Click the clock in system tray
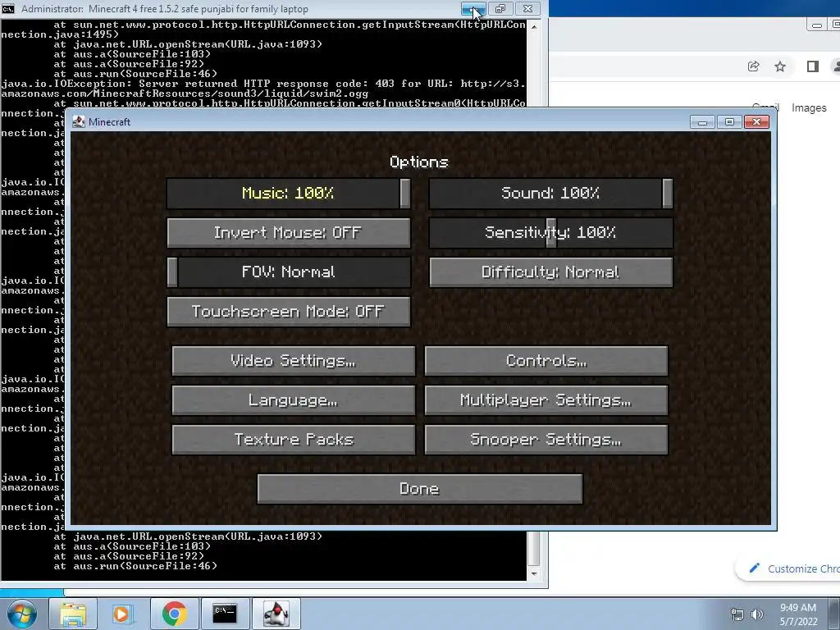Viewport: 840px width, 630px height. 798,614
